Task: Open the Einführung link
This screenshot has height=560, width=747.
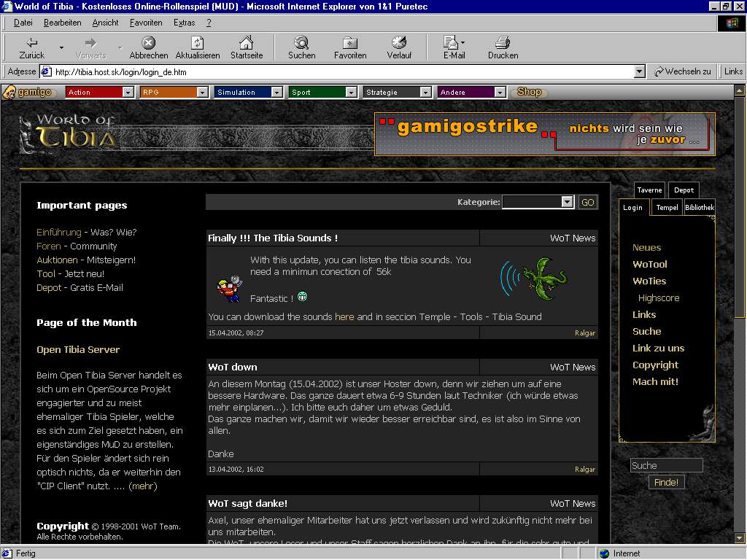Action: pos(59,233)
